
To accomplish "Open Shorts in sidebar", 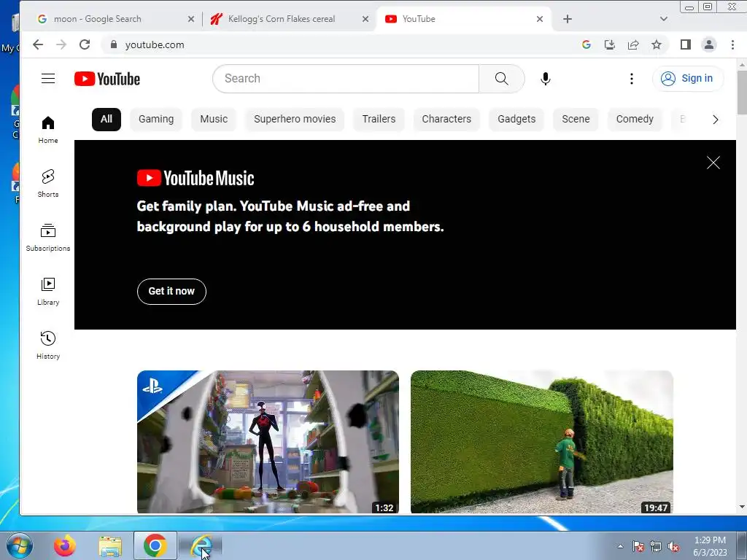I will pyautogui.click(x=48, y=183).
